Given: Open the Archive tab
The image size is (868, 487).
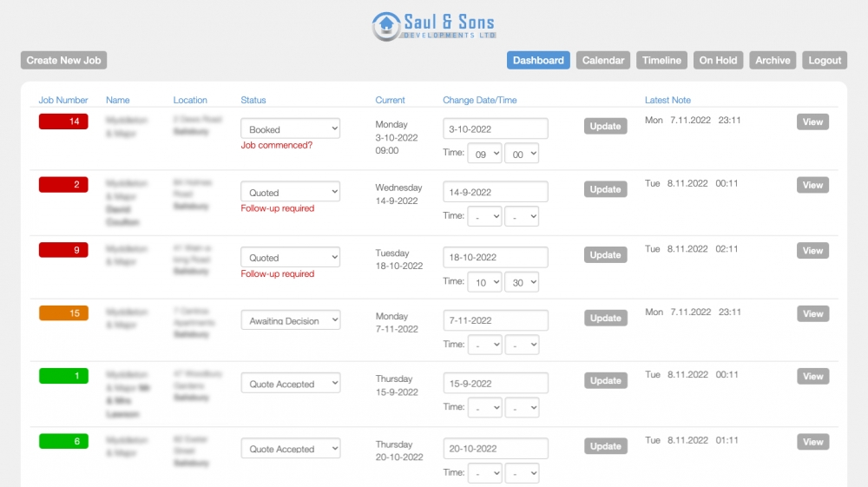Looking at the screenshot, I should pyautogui.click(x=773, y=61).
